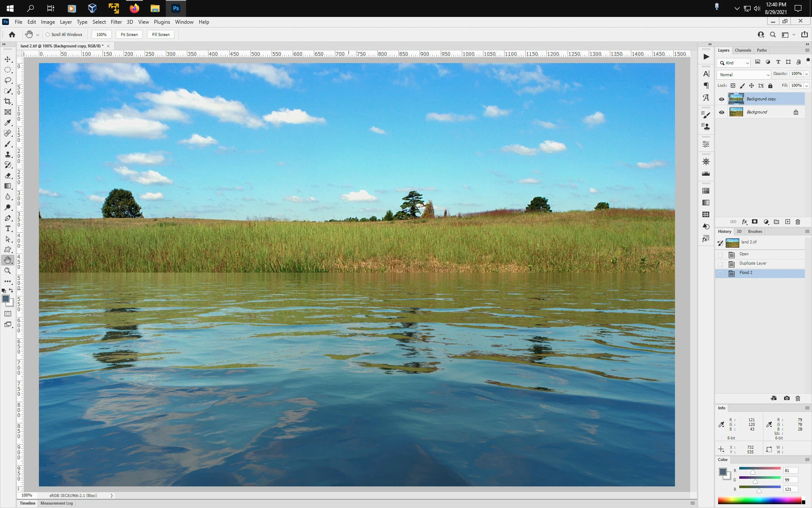This screenshot has width=812, height=508.
Task: Select the Clone Stamp tool
Action: 8,155
